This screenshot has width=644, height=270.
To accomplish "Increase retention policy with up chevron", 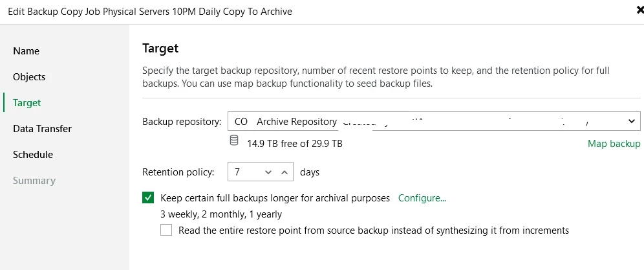I will click(284, 172).
